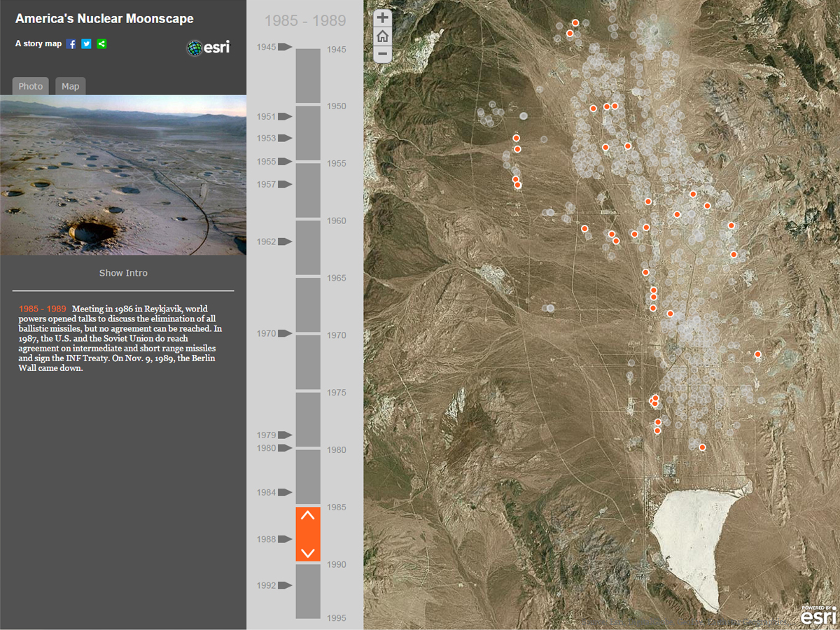Click the crater field photo thumbnail

[x=123, y=175]
